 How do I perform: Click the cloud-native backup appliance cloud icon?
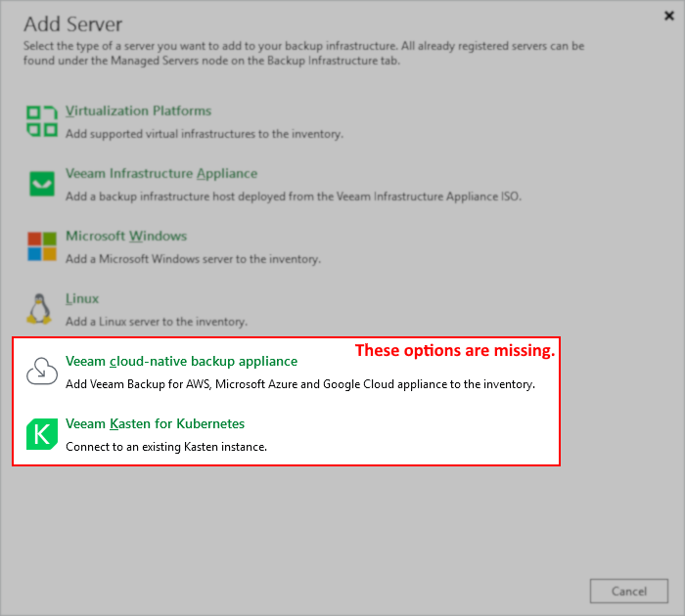click(x=42, y=372)
